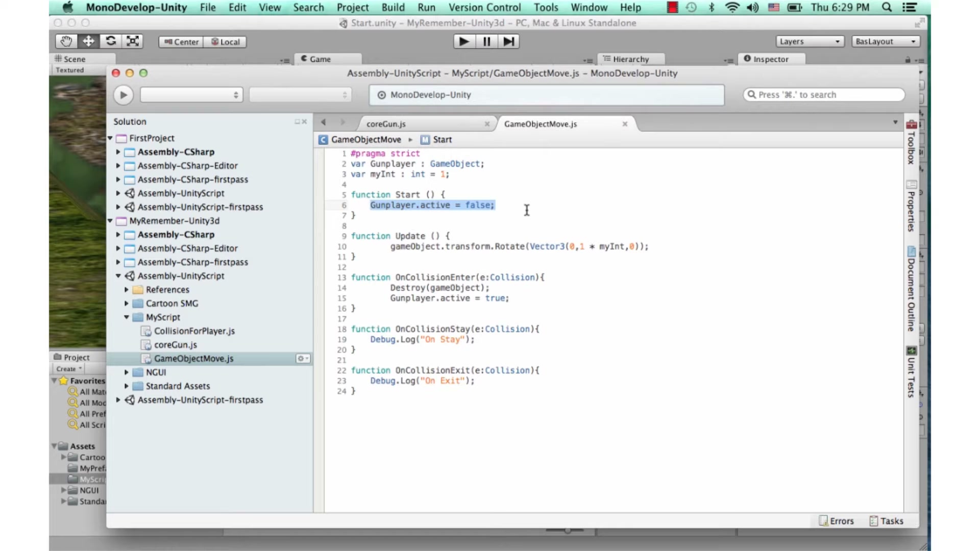Viewport: 980px width, 551px height.
Task: Navigate back in the editor history
Action: pyautogui.click(x=323, y=122)
